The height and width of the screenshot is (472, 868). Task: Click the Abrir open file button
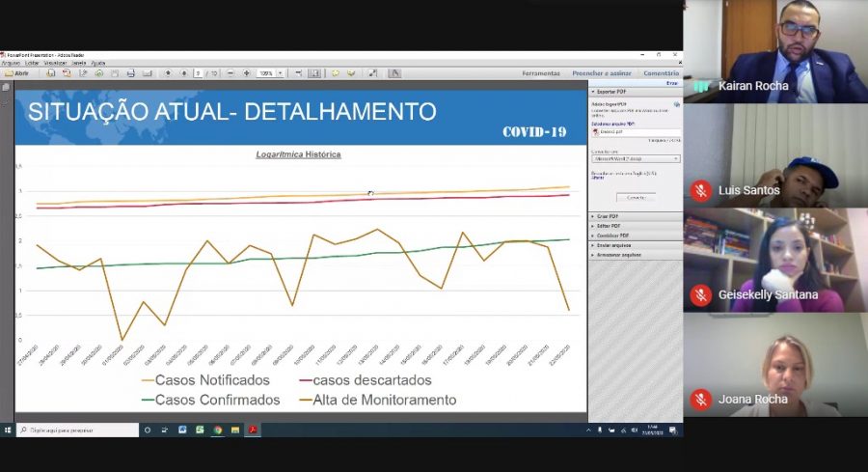[x=16, y=73]
